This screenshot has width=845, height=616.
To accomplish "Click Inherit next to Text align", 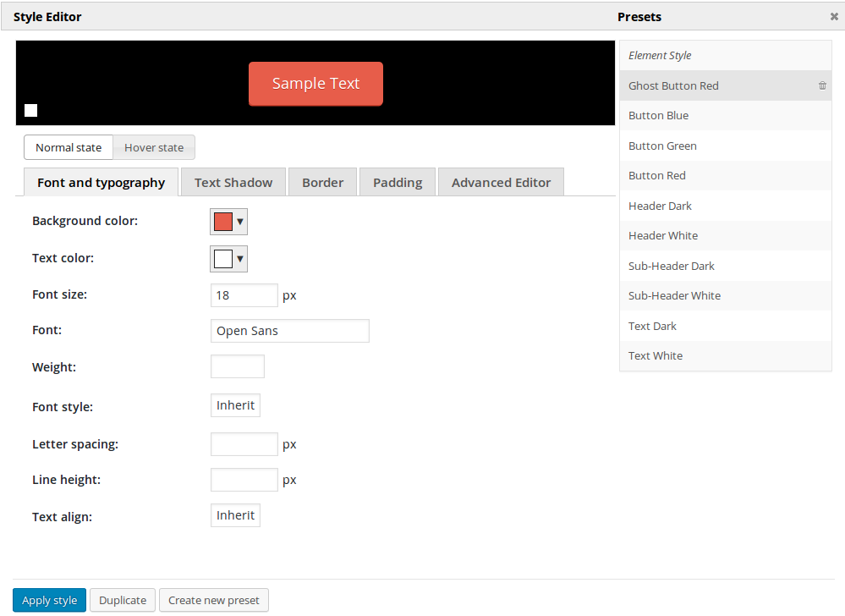I will tap(235, 515).
